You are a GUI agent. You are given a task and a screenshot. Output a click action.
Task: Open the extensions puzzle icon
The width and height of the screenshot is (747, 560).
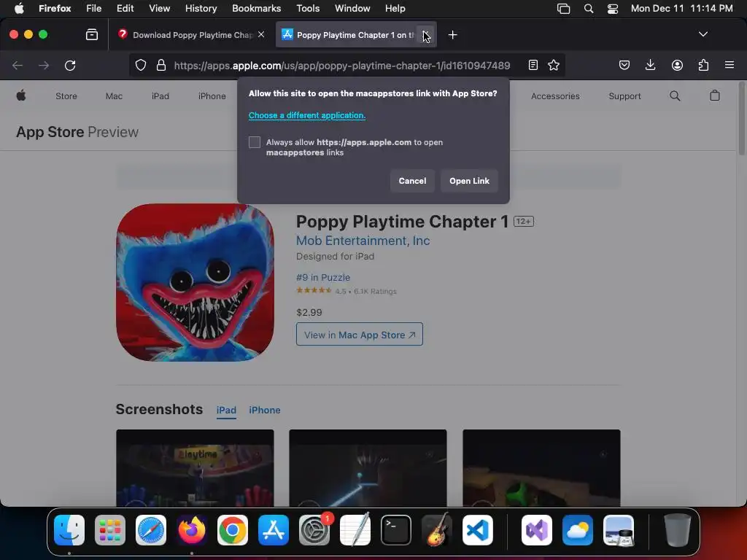pos(703,65)
